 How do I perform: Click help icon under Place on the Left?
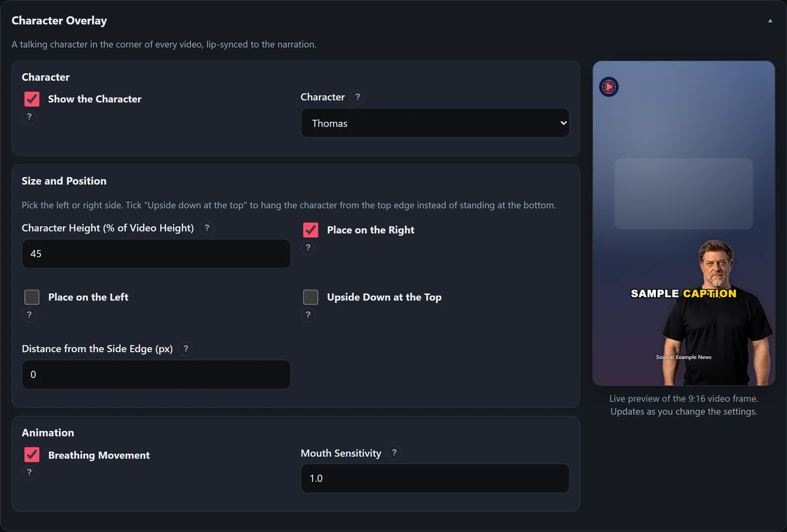29,315
